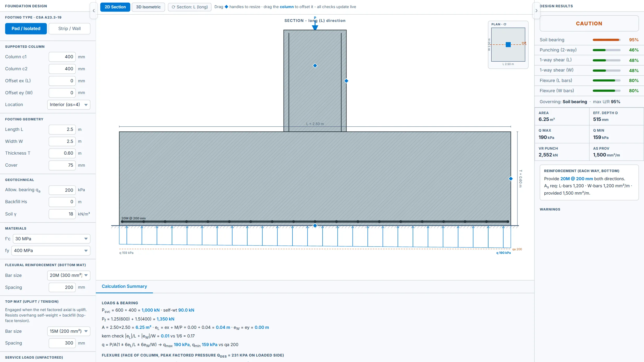Screen dimensions: 644x362
Task: Click the 1-way shear (W) result row
Action: (x=589, y=71)
